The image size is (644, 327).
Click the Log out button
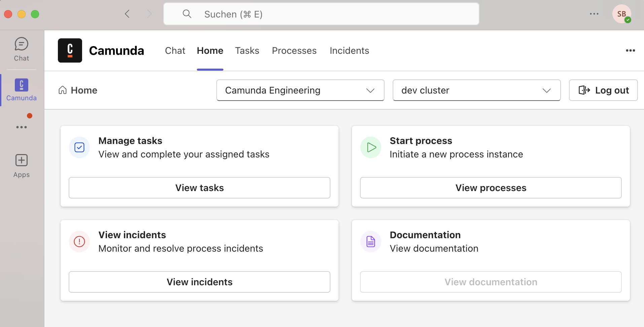pos(603,90)
